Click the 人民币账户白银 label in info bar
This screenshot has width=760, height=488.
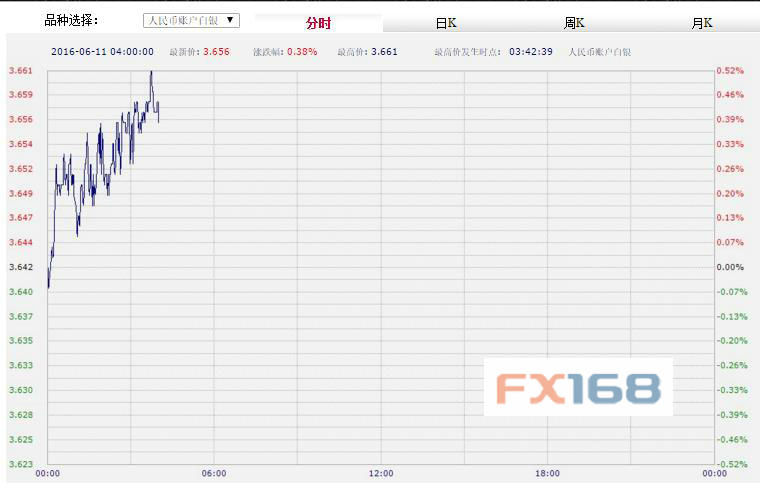click(x=600, y=52)
